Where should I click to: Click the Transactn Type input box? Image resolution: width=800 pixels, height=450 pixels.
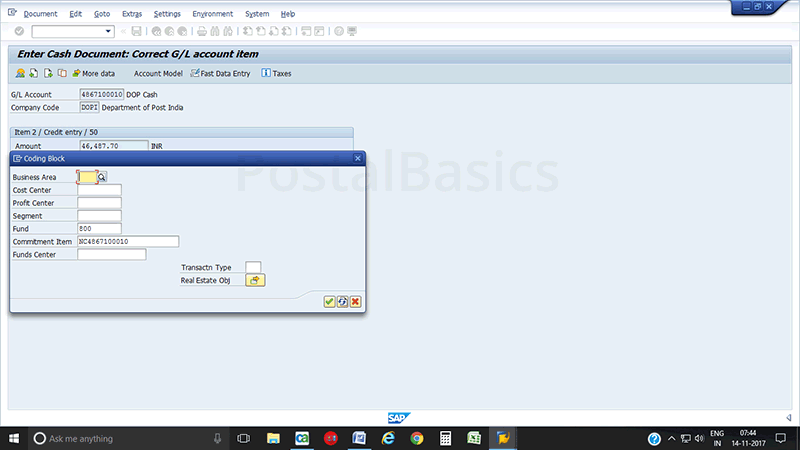(253, 267)
